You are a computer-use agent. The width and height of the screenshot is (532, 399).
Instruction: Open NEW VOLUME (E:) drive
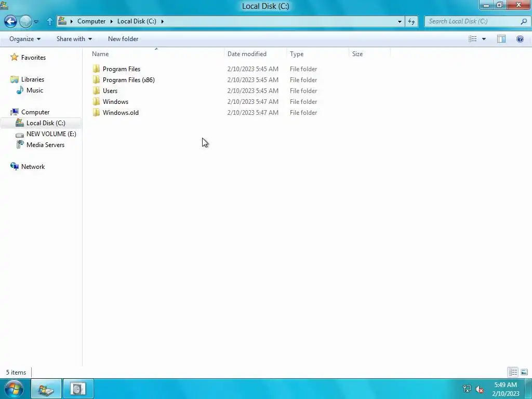(x=51, y=134)
